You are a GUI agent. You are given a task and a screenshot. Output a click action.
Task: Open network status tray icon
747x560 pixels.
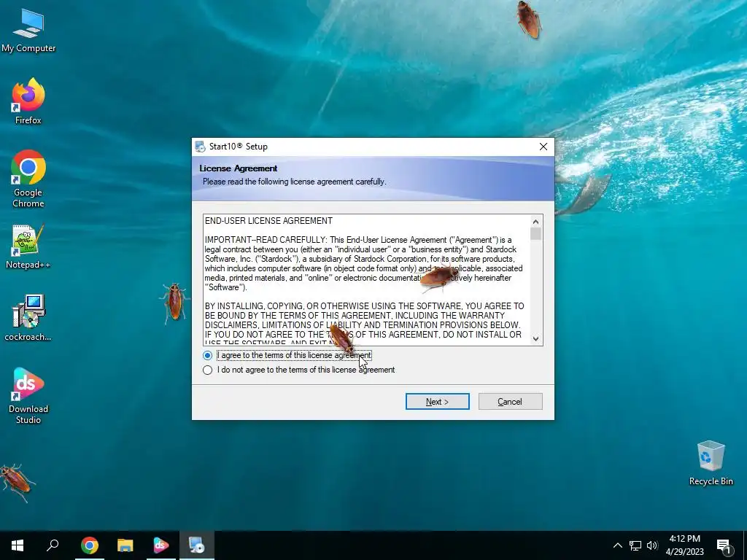click(x=635, y=545)
